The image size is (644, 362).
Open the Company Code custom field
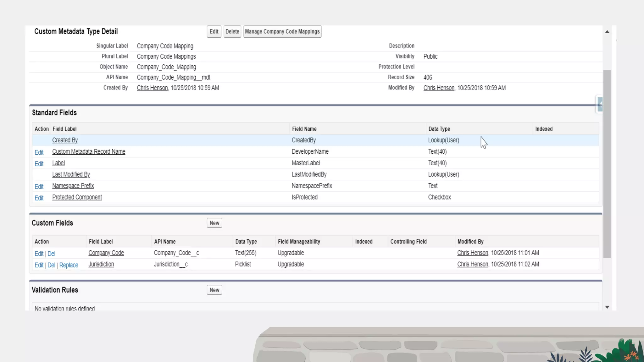(x=106, y=253)
